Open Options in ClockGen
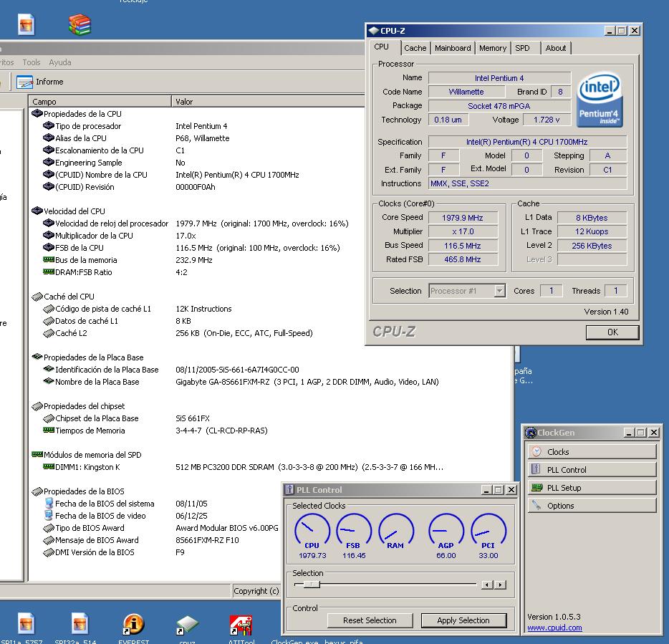Image resolution: width=669 pixels, height=644 pixels. (592, 505)
